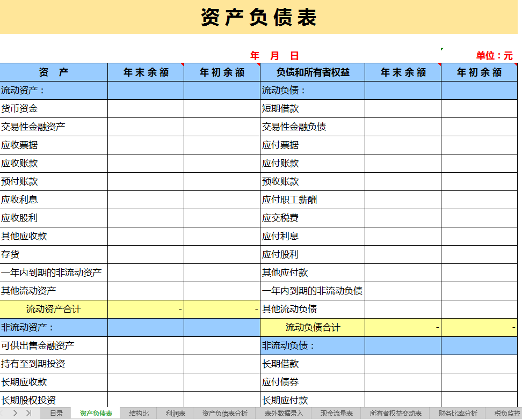The height and width of the screenshot is (420, 522).
Task: Select the 应付票据 cell
Action: 313,145
